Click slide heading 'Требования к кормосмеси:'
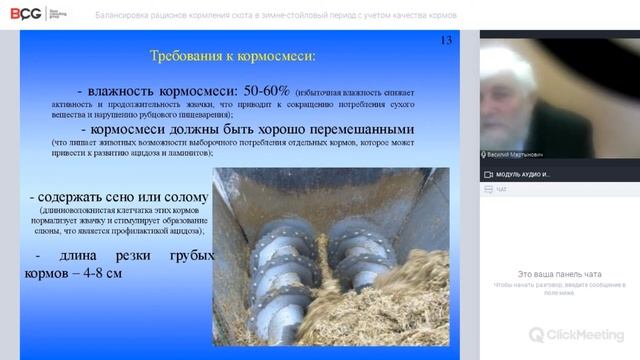Screen dimensions: 640x360 coord(233,56)
